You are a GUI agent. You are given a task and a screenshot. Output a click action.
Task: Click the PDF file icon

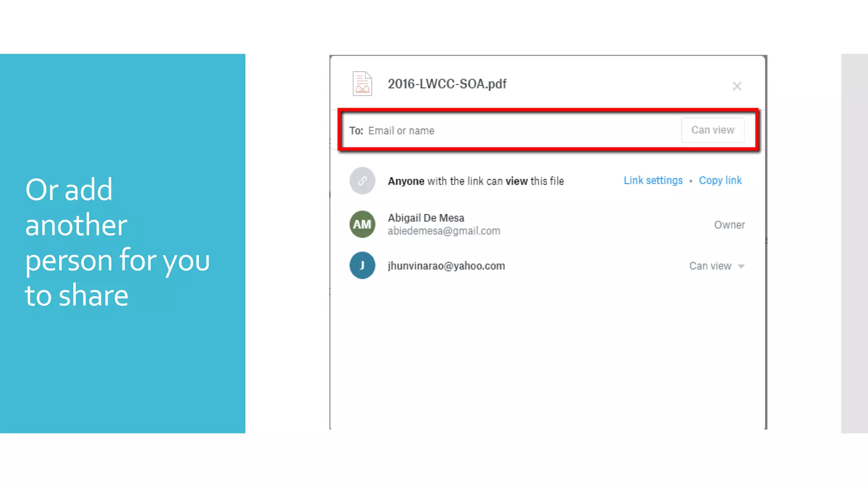[x=362, y=83]
